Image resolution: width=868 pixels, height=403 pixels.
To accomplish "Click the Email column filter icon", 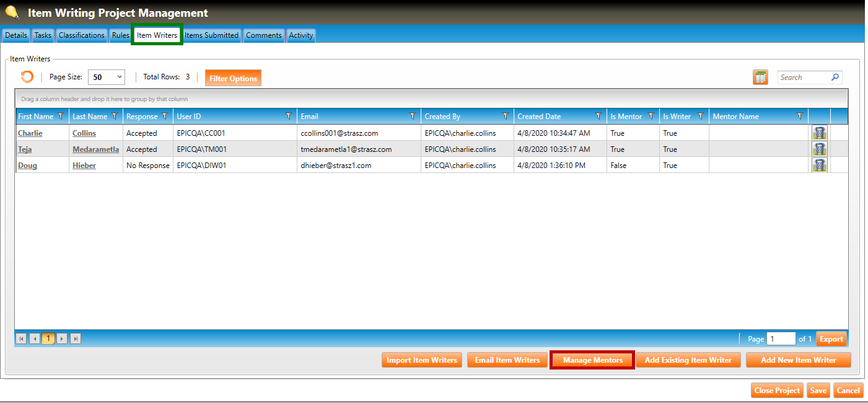I will (x=413, y=116).
